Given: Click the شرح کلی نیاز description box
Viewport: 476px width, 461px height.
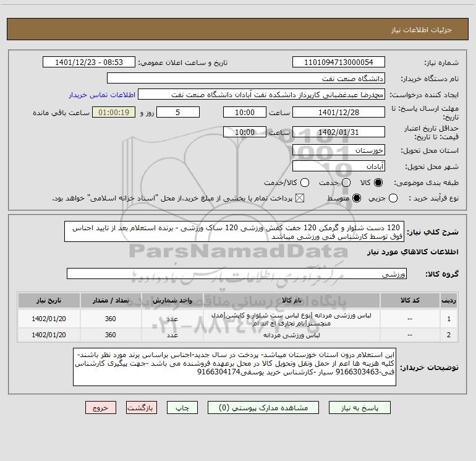Looking at the screenshot, I should tap(234, 231).
